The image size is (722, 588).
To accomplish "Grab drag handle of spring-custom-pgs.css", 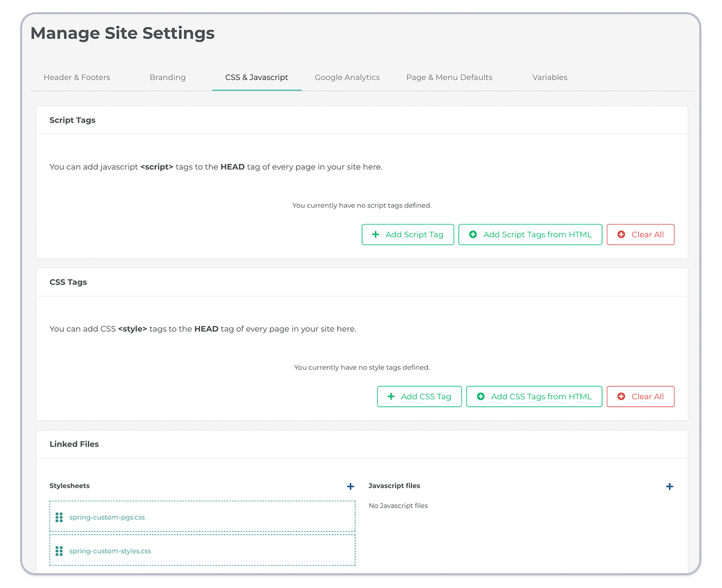I will [x=59, y=517].
